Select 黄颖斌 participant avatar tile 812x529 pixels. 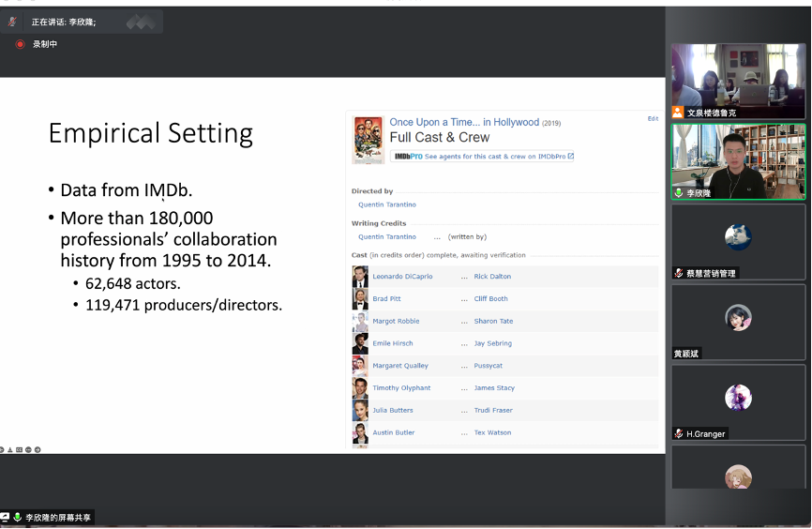pyautogui.click(x=738, y=322)
